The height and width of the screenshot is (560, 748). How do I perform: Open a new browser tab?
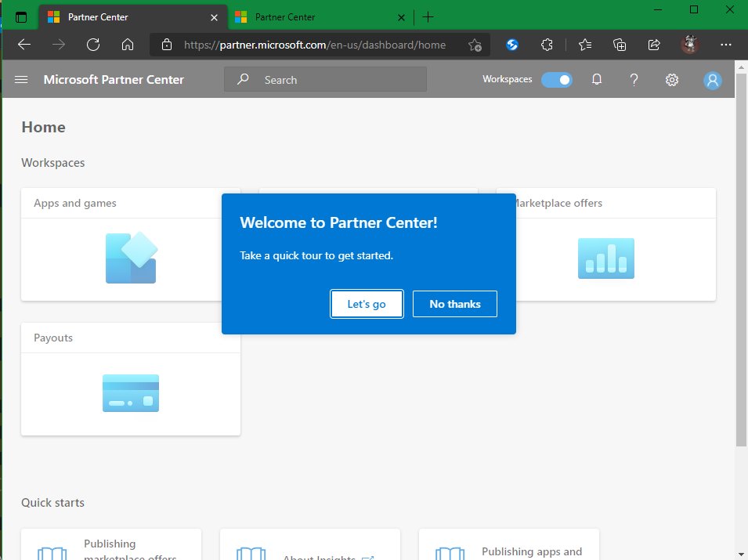pyautogui.click(x=428, y=16)
